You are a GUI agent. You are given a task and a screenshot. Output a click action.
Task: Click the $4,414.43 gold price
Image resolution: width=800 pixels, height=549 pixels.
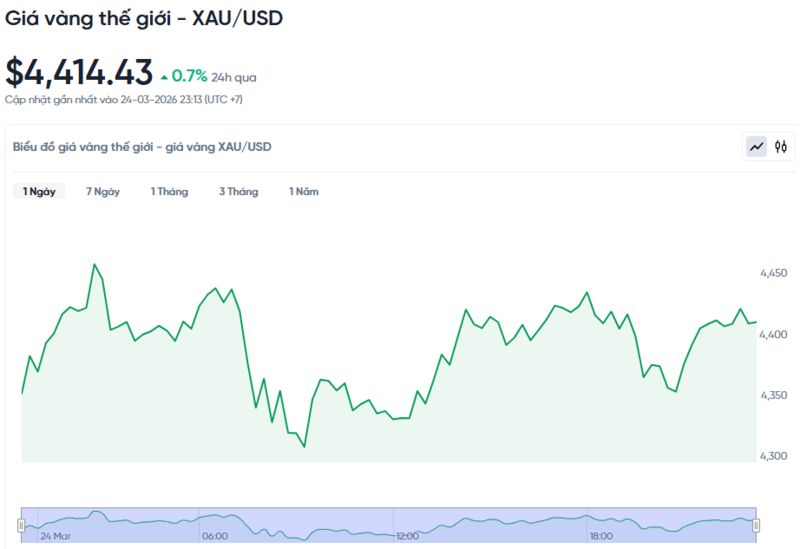click(x=79, y=72)
